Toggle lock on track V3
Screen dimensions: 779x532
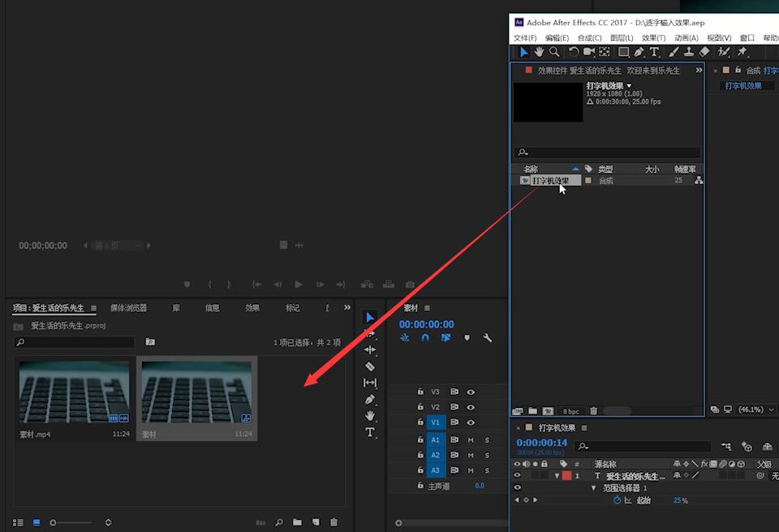[x=420, y=392]
